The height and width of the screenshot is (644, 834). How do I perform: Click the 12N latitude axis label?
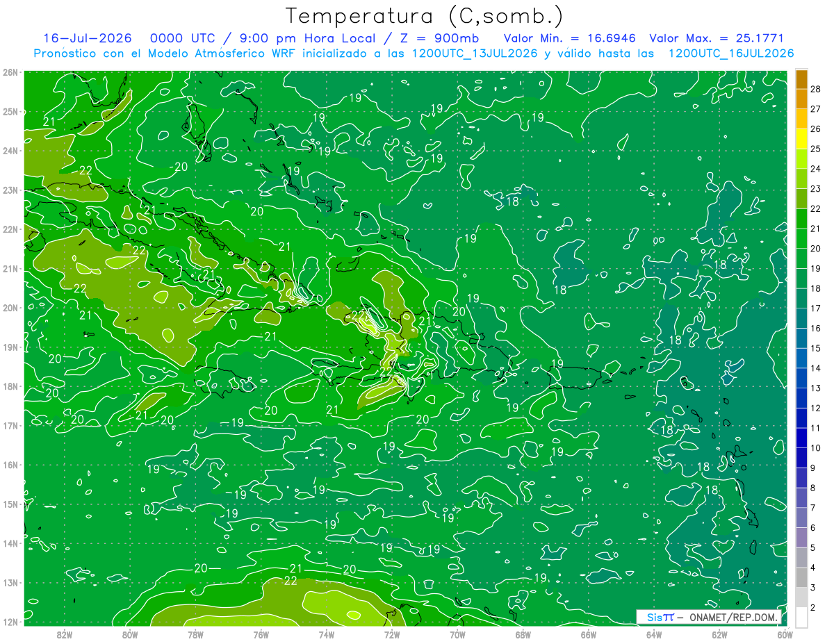pos(10,622)
